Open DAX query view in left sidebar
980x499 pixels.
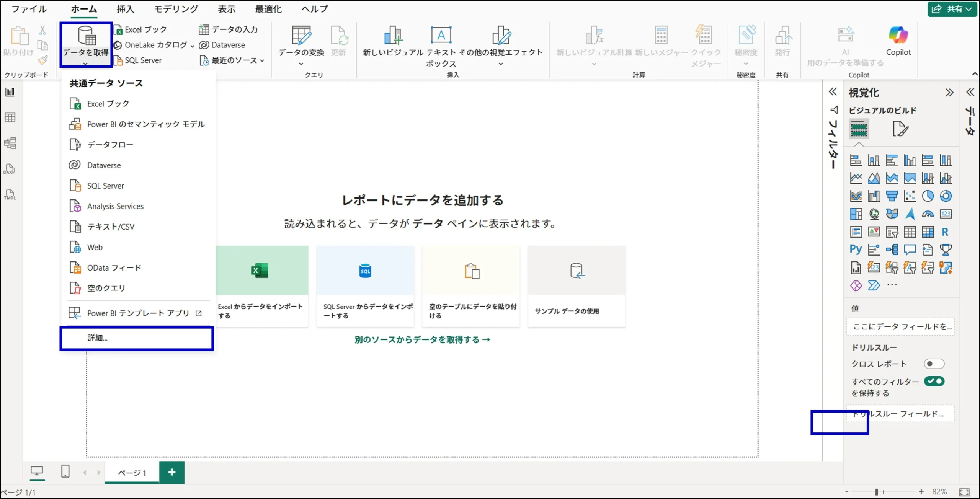10,169
